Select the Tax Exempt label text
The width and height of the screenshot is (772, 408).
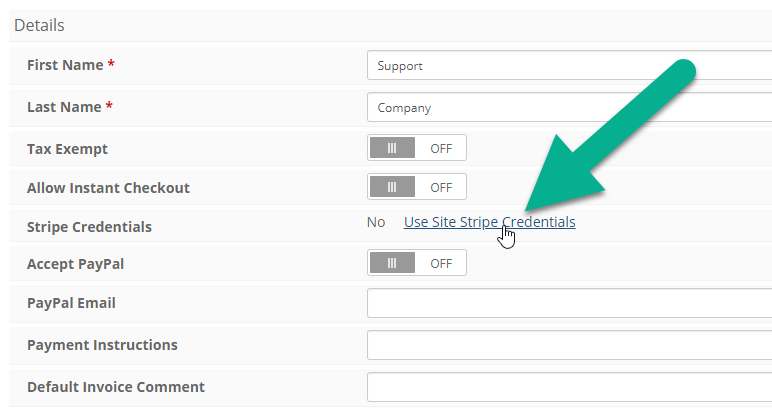point(67,149)
